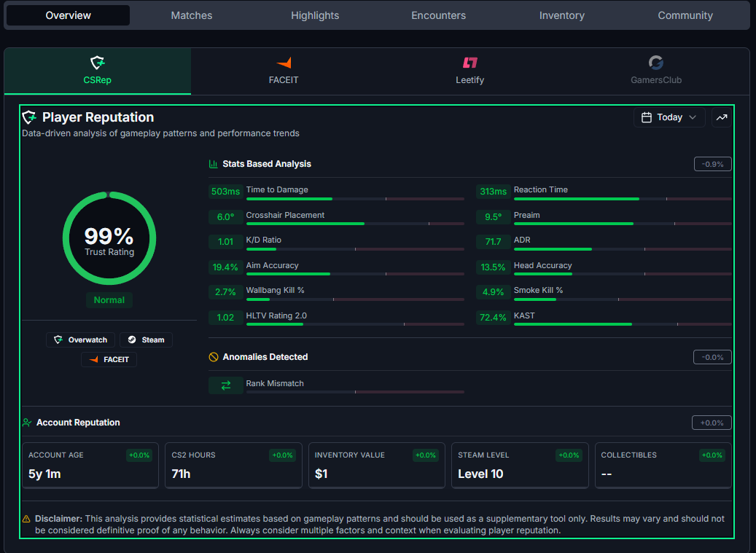The width and height of the screenshot is (756, 553).
Task: Click the chevron beside Today
Action: pos(693,117)
